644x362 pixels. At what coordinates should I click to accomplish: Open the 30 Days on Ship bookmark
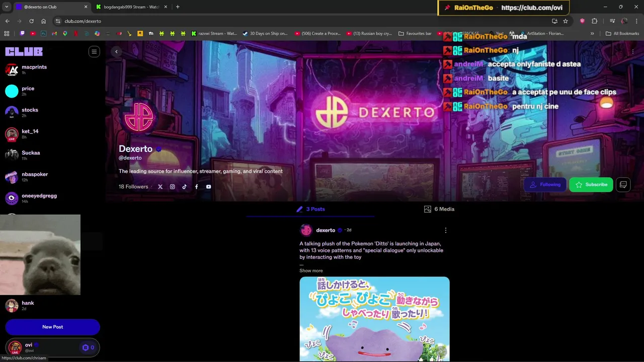pyautogui.click(x=265, y=34)
